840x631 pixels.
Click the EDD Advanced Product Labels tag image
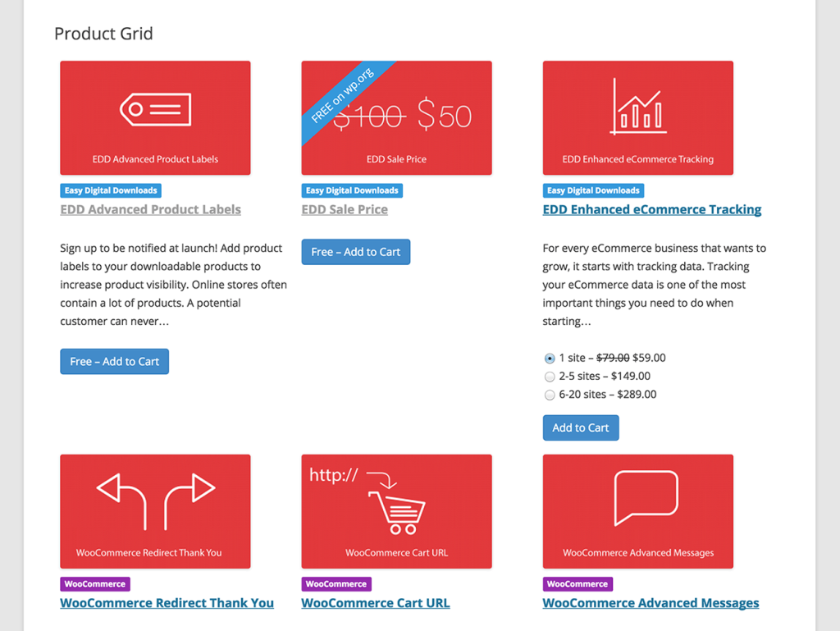pos(155,117)
